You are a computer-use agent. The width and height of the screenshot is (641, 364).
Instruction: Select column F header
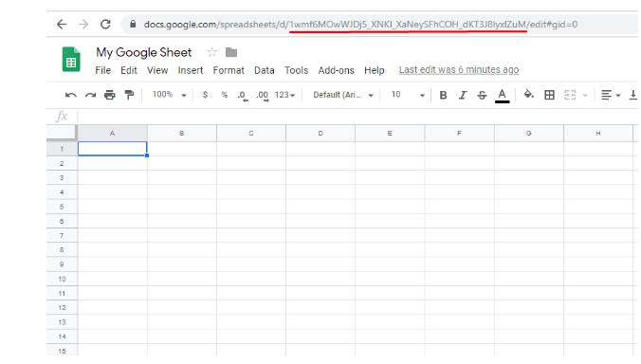click(x=459, y=134)
